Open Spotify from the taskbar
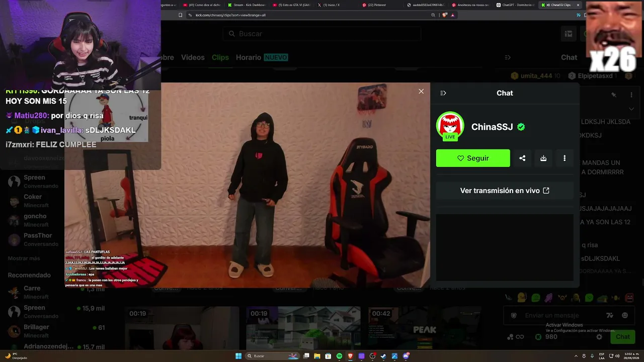Screen dimensions: 644x362 click(x=339, y=356)
